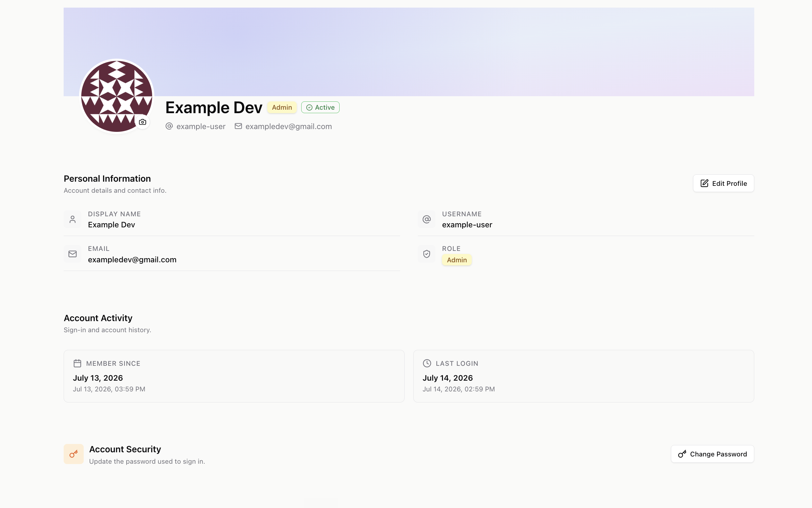Click the envelope icon in the header
The height and width of the screenshot is (508, 812).
pos(238,126)
